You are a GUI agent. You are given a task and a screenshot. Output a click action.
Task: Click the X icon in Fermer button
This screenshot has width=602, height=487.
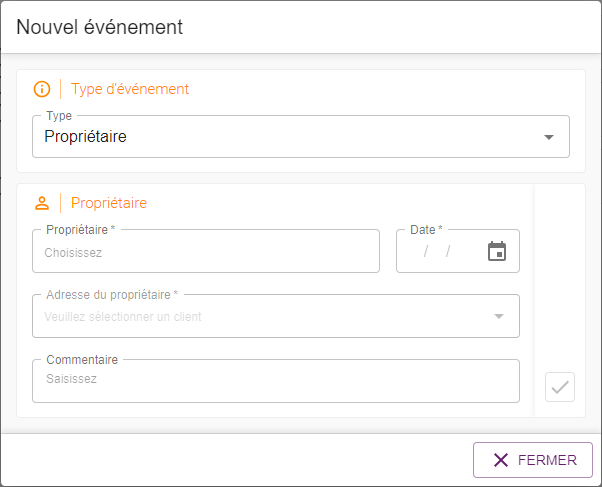coord(501,460)
